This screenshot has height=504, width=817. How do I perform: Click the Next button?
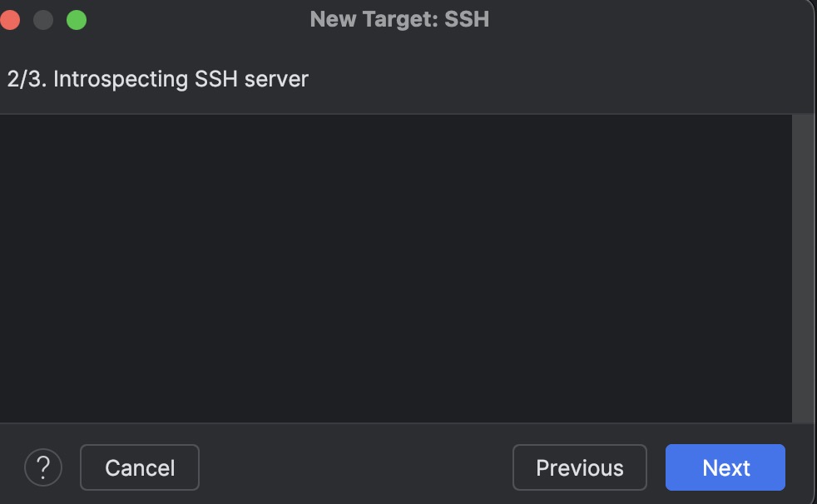pyautogui.click(x=725, y=467)
